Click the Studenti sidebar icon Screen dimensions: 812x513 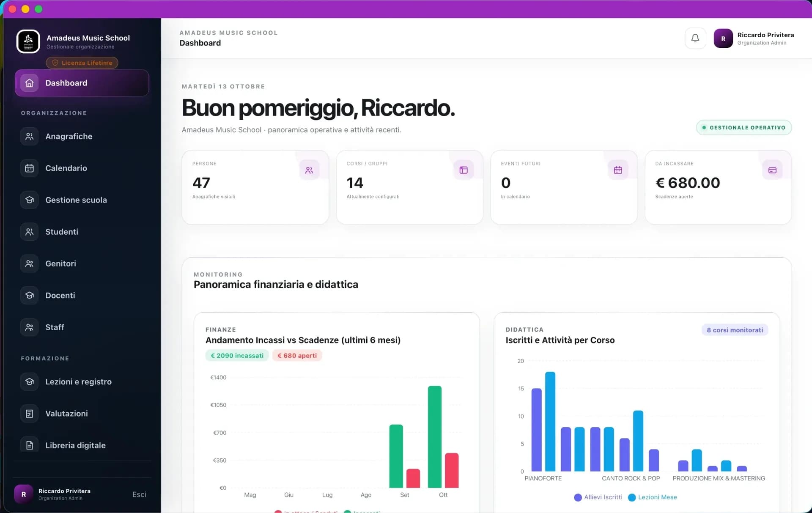(29, 232)
